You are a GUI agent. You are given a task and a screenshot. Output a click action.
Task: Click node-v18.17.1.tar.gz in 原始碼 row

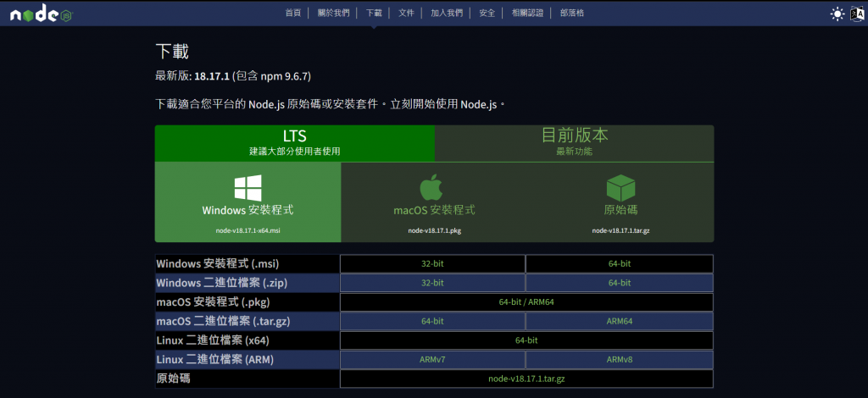coord(526,379)
